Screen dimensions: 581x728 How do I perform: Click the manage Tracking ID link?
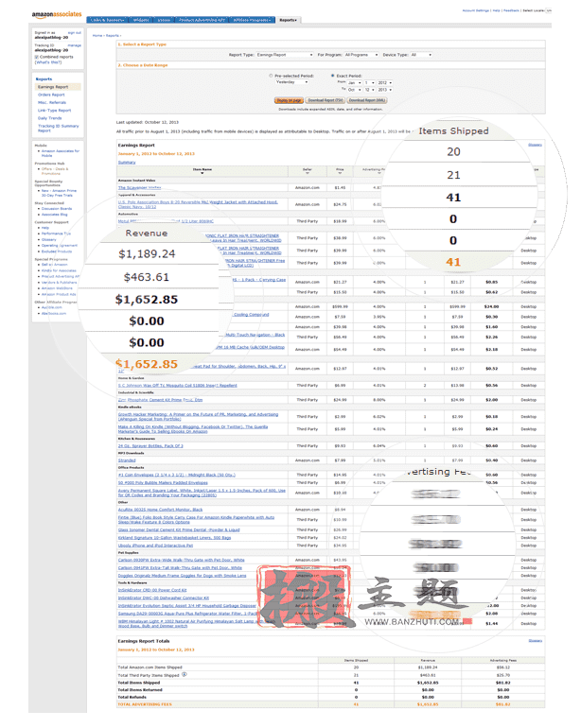75,45
